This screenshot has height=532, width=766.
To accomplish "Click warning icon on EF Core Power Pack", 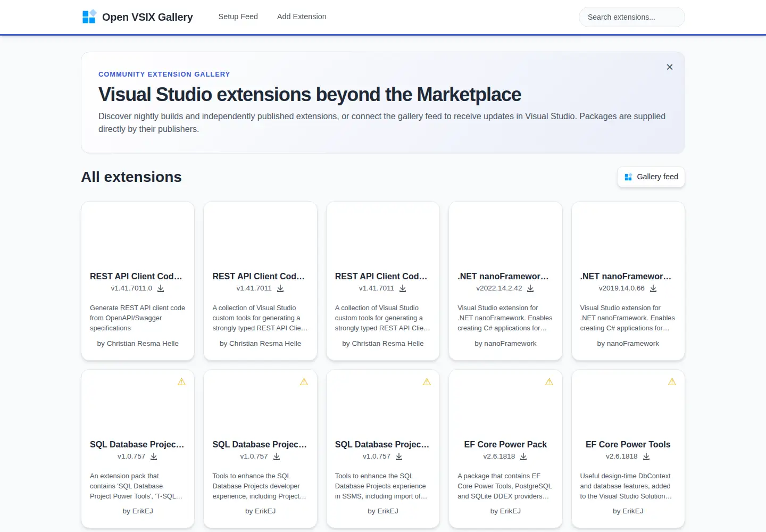I will click(x=549, y=382).
